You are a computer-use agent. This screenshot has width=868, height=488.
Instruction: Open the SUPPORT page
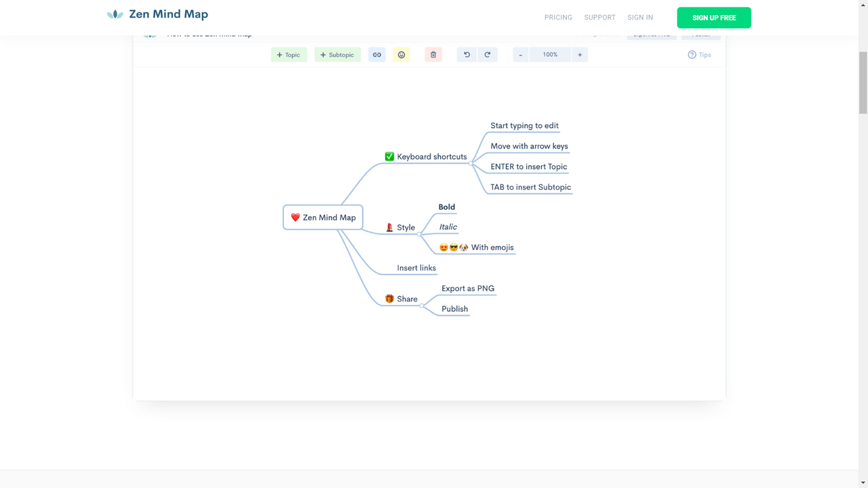coord(599,18)
